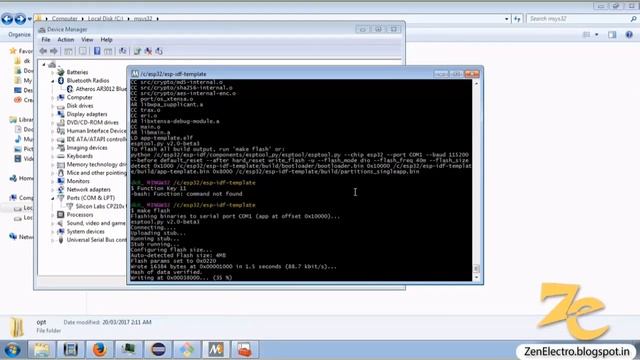This screenshot has width=640, height=360.
Task: Select the Imaging devices category
Action: click(87, 148)
